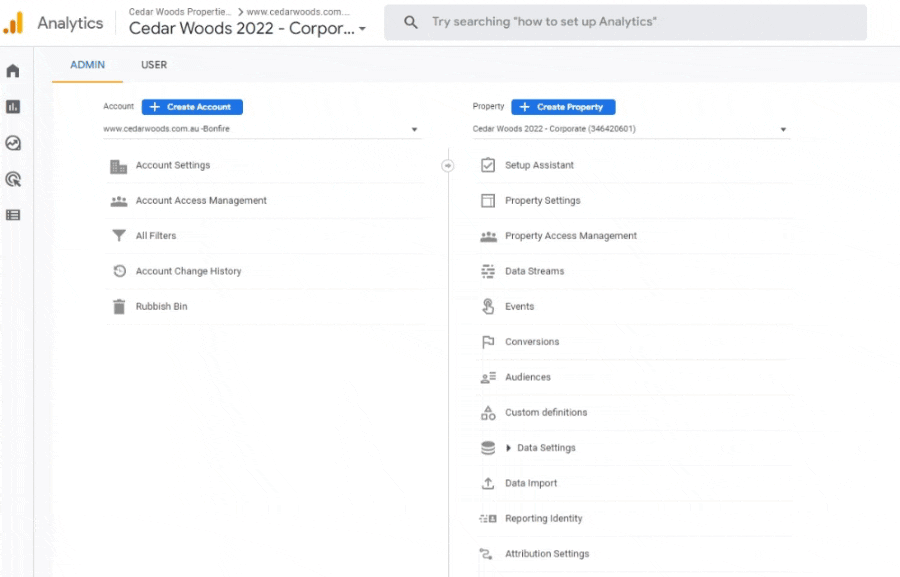This screenshot has height=577, width=900.
Task: Click the Account Settings building icon
Action: pos(118,166)
